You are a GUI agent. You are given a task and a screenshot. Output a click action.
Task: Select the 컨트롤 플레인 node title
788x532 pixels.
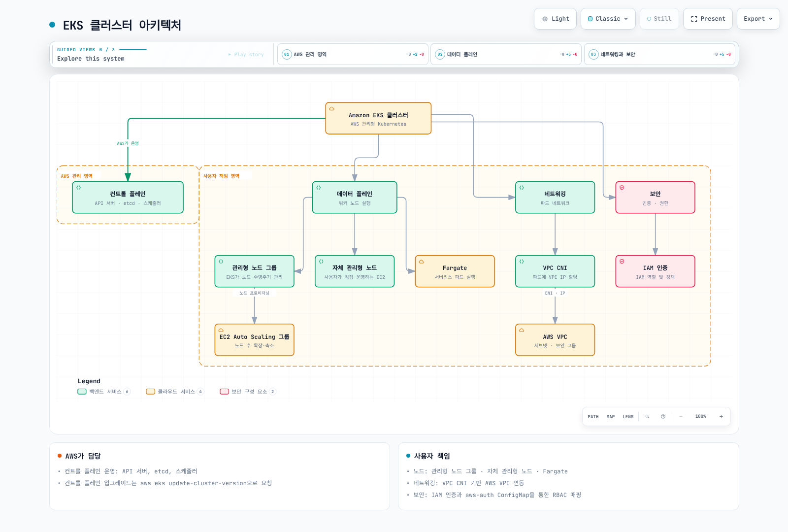(x=128, y=194)
